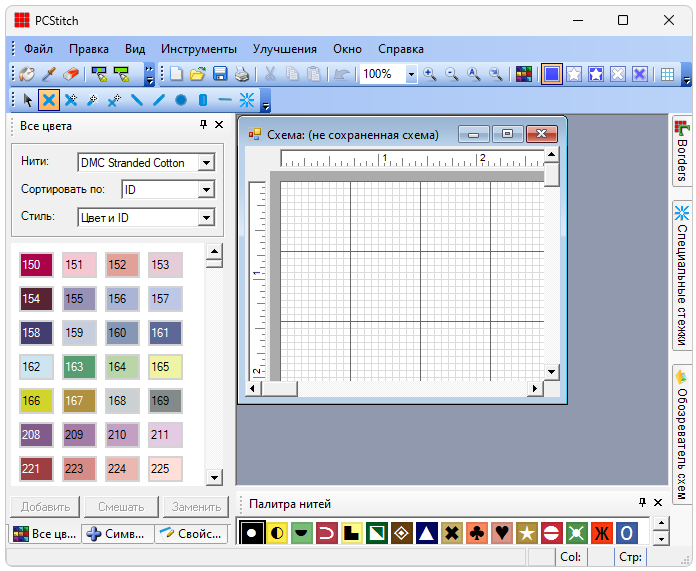Screen dimensions: 696x571
Task: Pick the eyedropper color picker tool
Action: pos(49,74)
